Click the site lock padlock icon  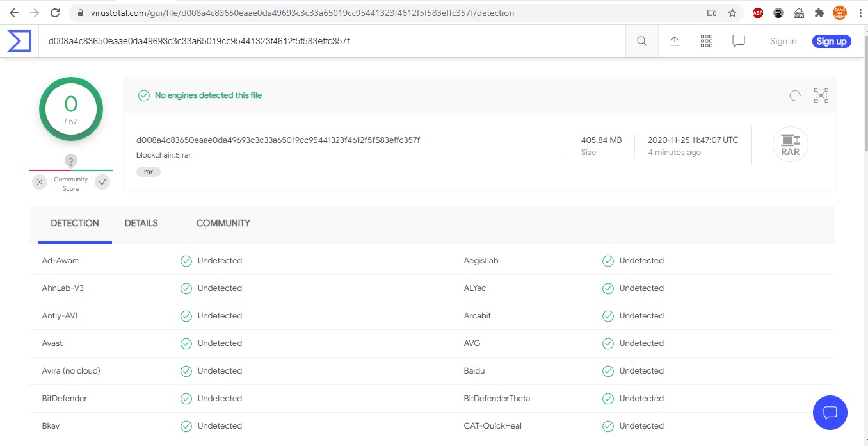click(x=81, y=13)
